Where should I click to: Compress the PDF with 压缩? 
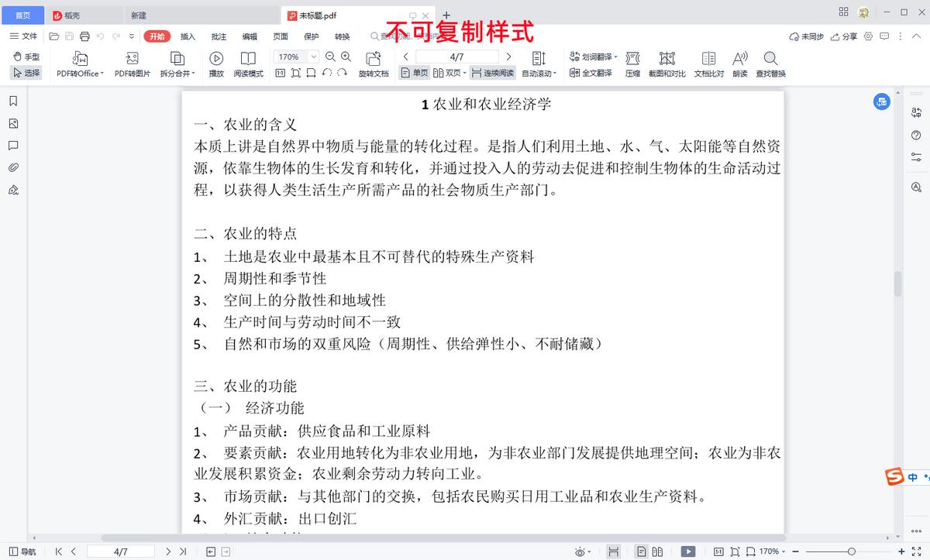pyautogui.click(x=633, y=62)
